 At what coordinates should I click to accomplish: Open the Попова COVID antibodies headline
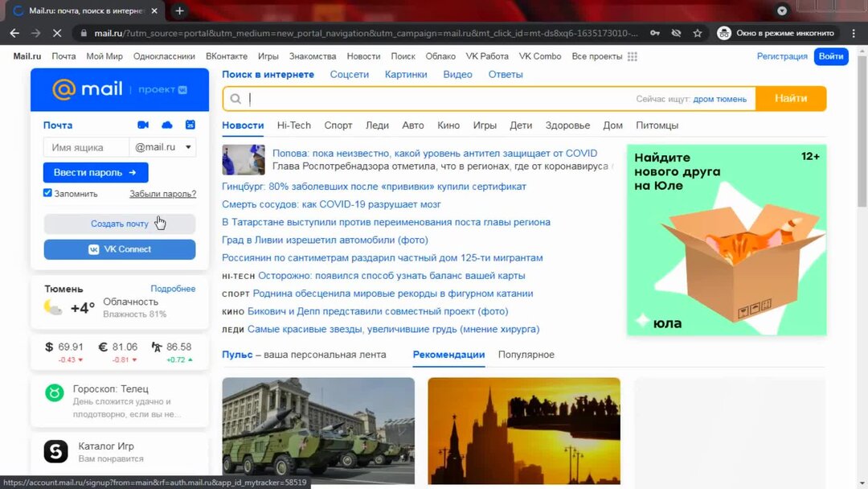[x=435, y=154]
